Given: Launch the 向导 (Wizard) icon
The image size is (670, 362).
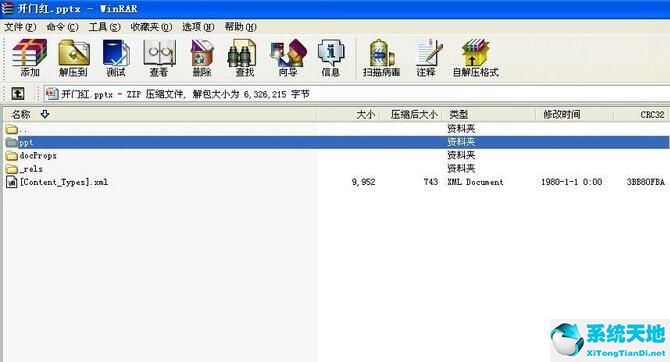Looking at the screenshot, I should click(288, 58).
